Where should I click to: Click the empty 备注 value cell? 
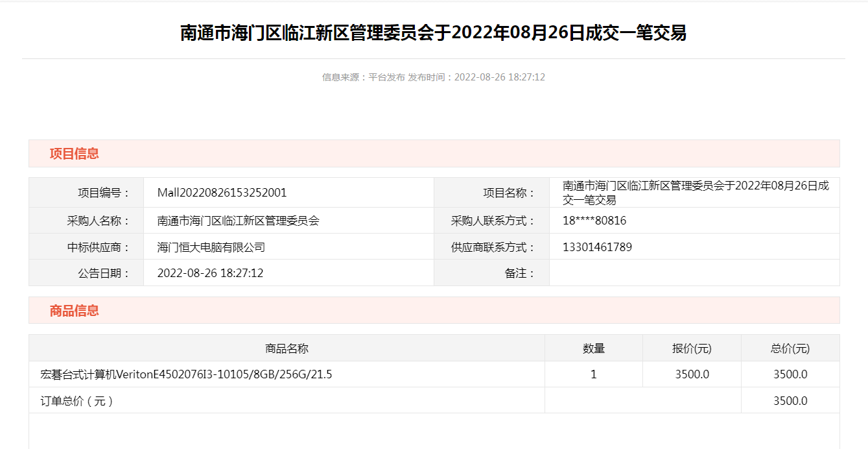(x=694, y=273)
